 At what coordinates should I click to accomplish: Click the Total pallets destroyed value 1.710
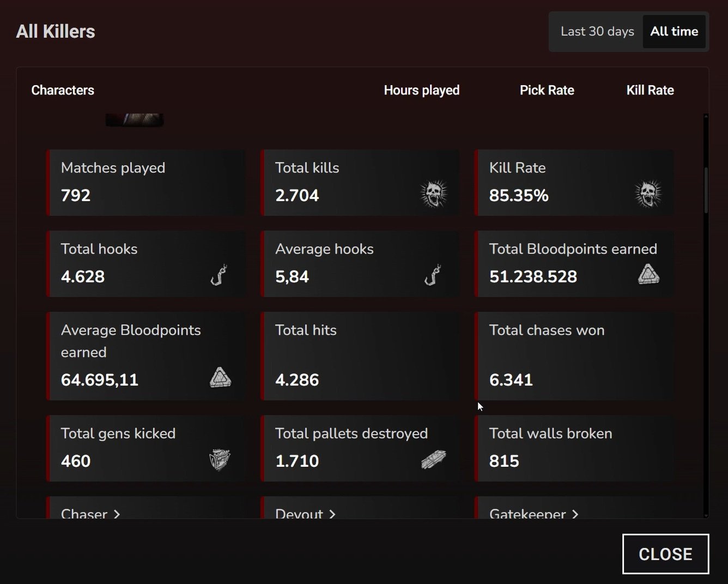click(x=297, y=461)
